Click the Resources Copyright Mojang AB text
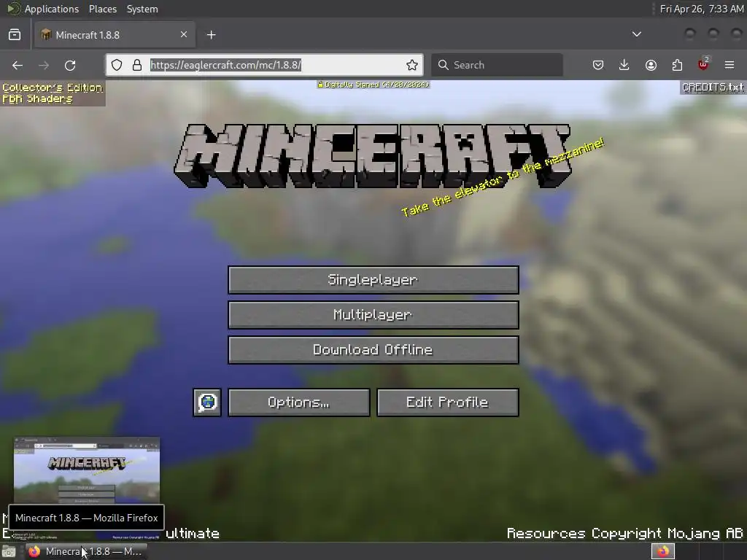Image resolution: width=747 pixels, height=560 pixels. click(625, 533)
